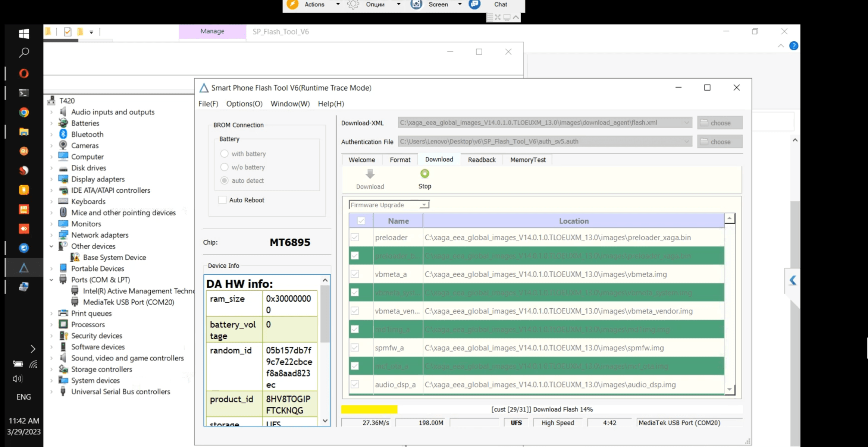
Task: Click the taskbar clock 11:42 AM
Action: tap(24, 421)
